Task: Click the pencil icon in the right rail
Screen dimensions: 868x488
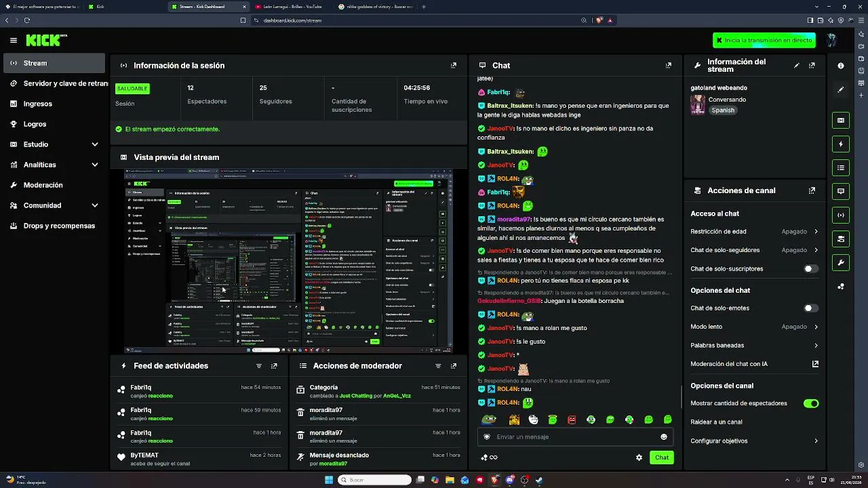Action: (841, 89)
